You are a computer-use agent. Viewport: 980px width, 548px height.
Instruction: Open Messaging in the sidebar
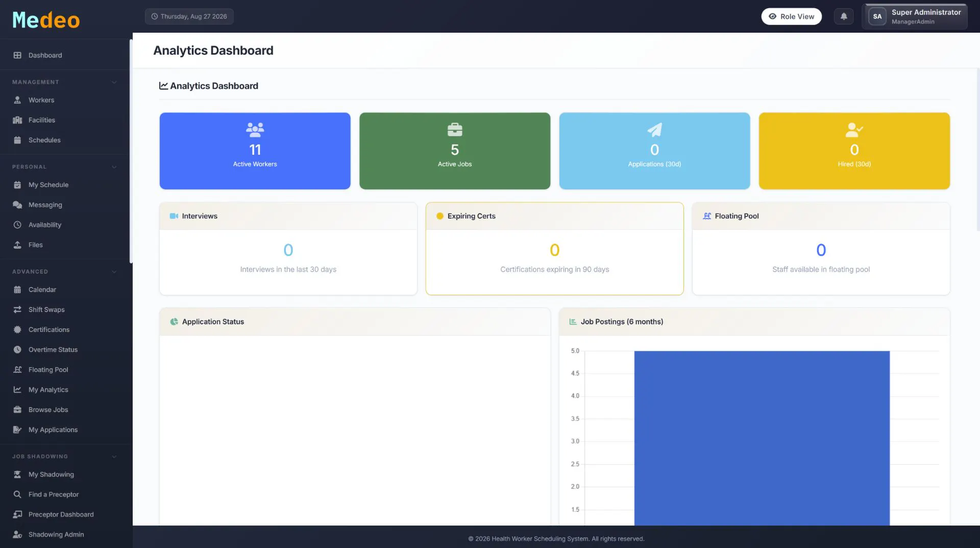click(65, 205)
